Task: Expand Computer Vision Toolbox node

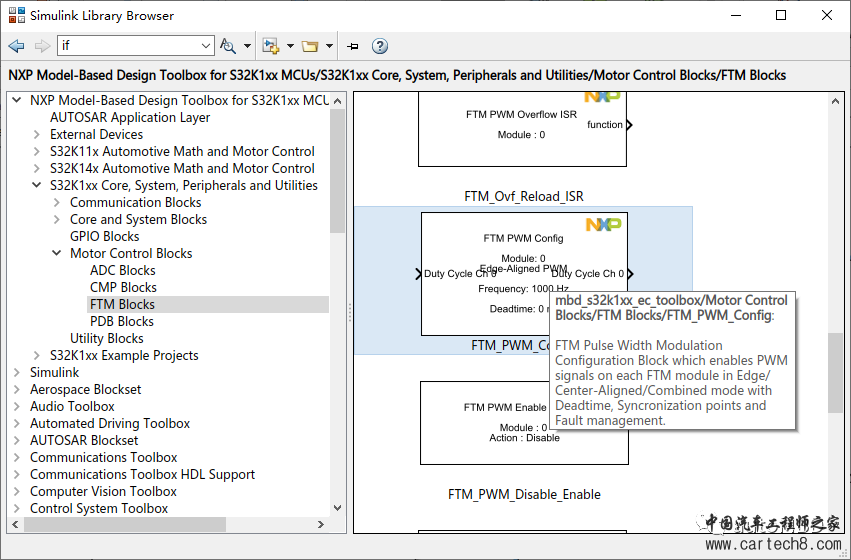Action: point(17,492)
